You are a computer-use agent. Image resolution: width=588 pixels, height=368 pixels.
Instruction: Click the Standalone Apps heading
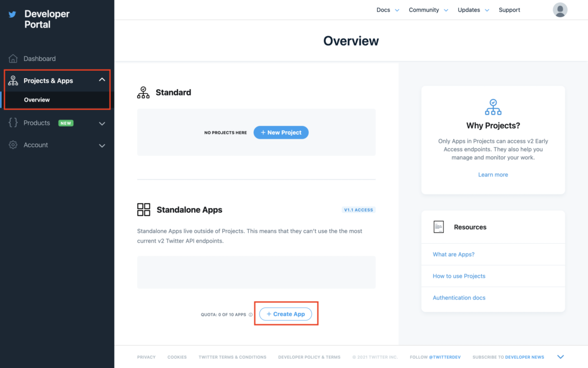click(189, 210)
